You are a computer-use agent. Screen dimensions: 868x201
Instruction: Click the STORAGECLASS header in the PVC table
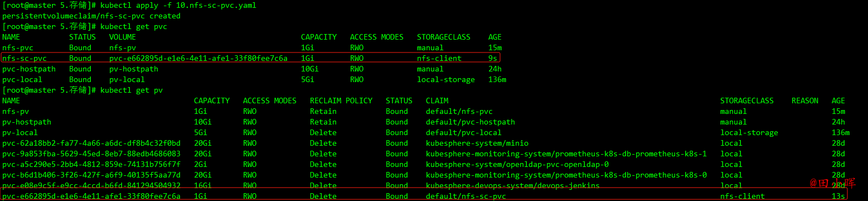(444, 37)
